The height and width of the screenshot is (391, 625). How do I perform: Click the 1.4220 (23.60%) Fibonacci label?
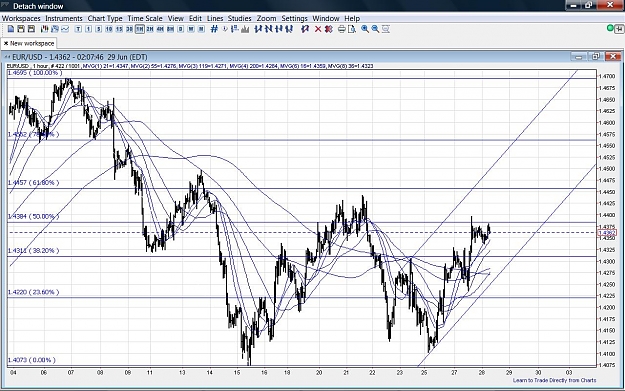(33, 292)
